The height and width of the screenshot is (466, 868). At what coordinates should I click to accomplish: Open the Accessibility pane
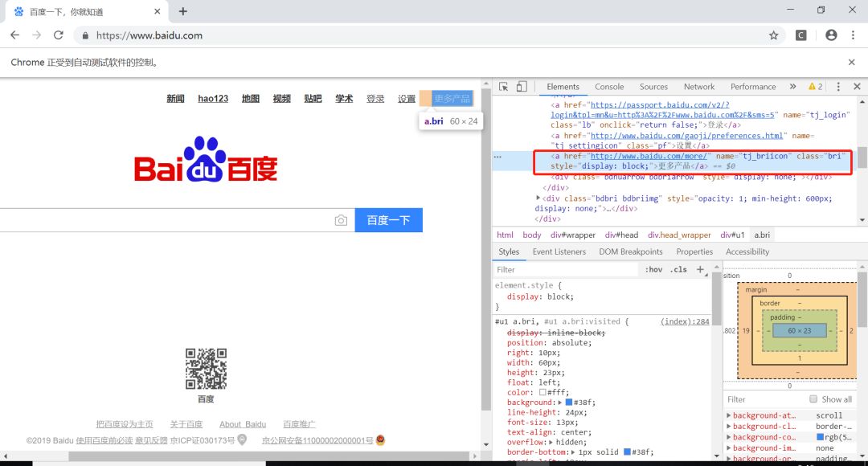[x=747, y=251]
